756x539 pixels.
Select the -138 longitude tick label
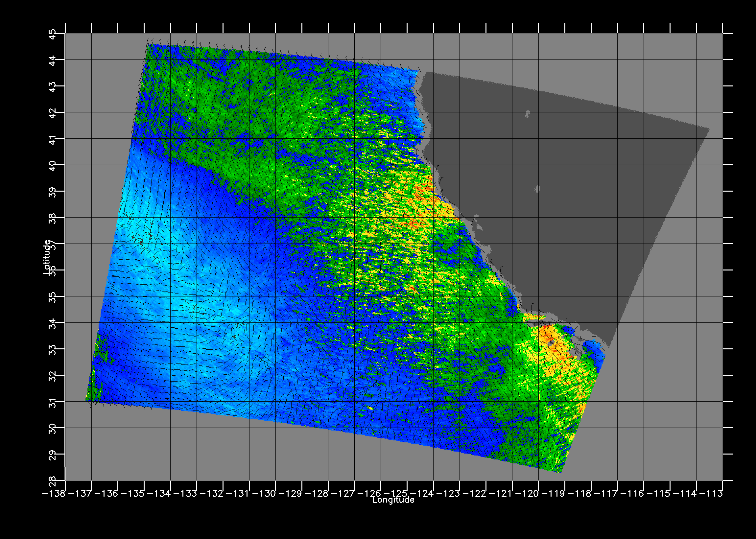pos(54,494)
